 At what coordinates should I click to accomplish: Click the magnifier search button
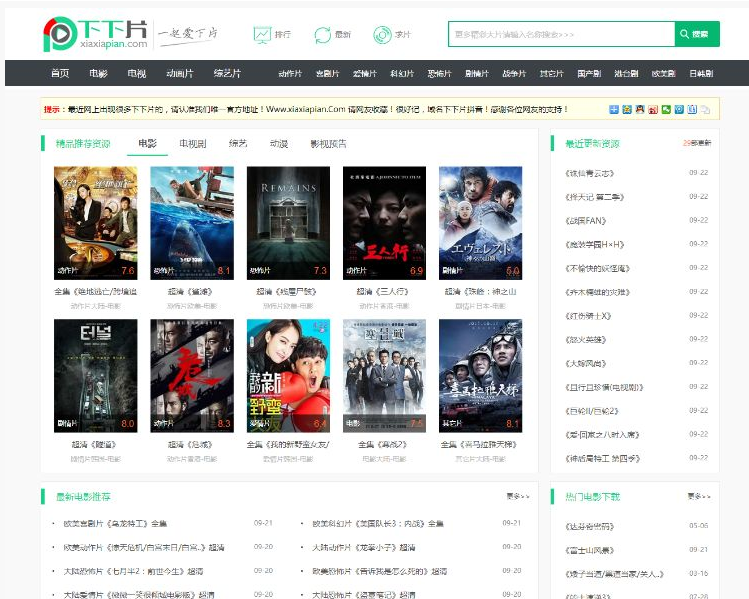(x=697, y=34)
